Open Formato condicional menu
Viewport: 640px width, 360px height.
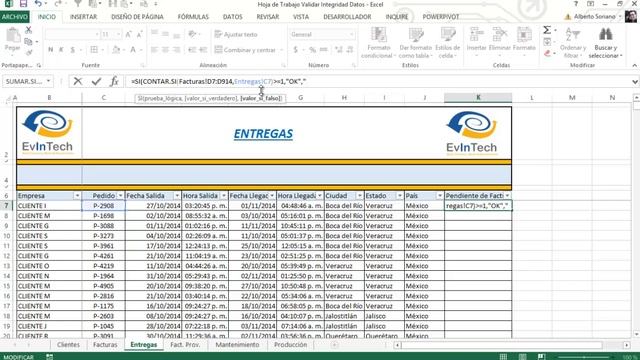tap(378, 43)
